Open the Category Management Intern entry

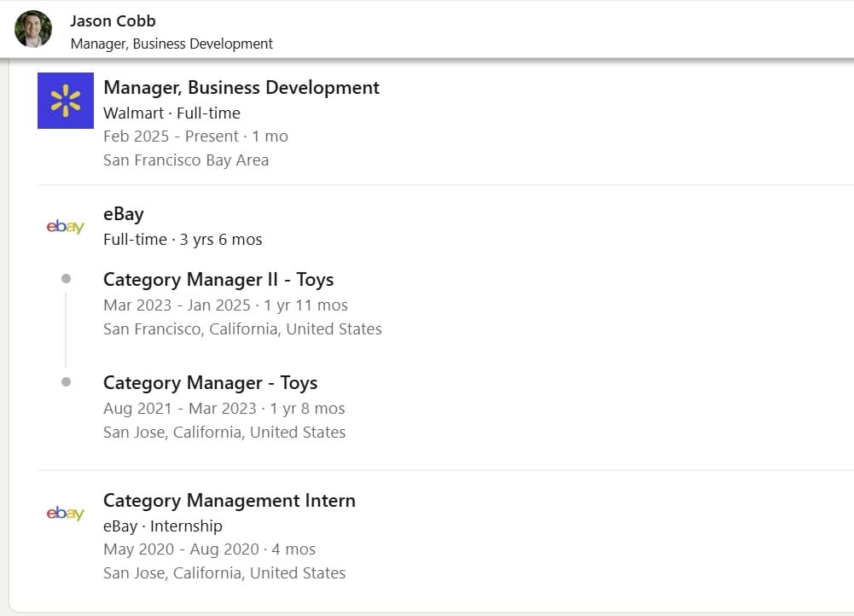coord(229,501)
